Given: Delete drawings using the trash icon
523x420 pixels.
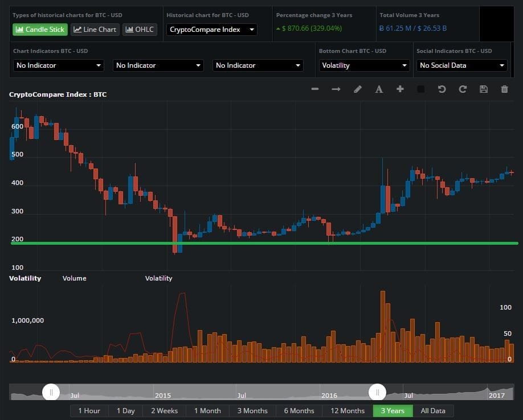Looking at the screenshot, I should tap(504, 89).
